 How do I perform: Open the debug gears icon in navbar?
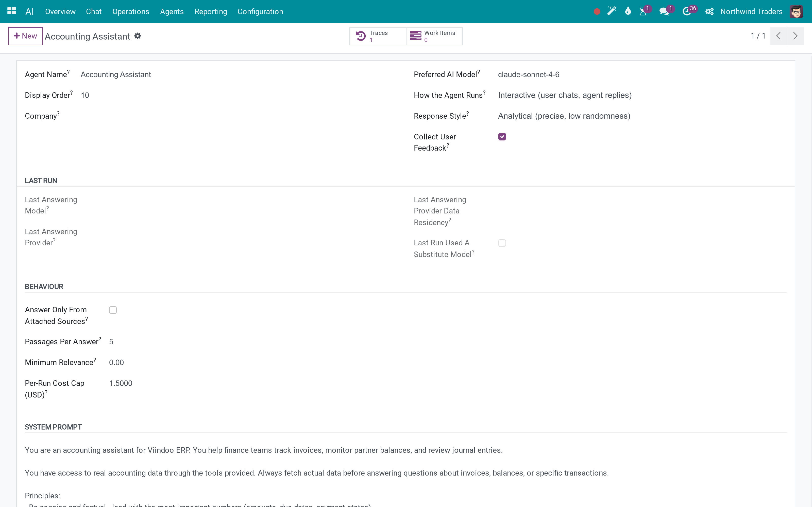[709, 12]
